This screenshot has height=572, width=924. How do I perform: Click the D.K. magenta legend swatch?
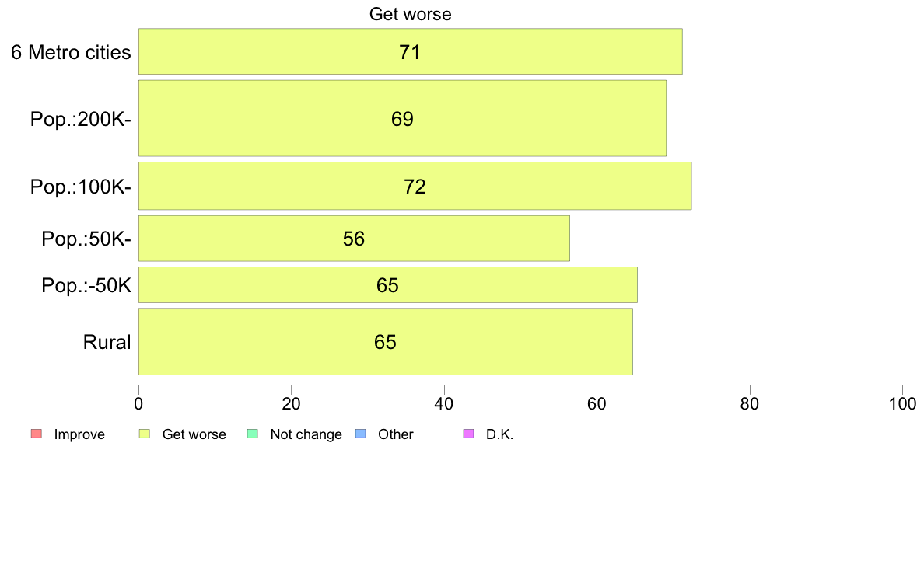pos(468,434)
